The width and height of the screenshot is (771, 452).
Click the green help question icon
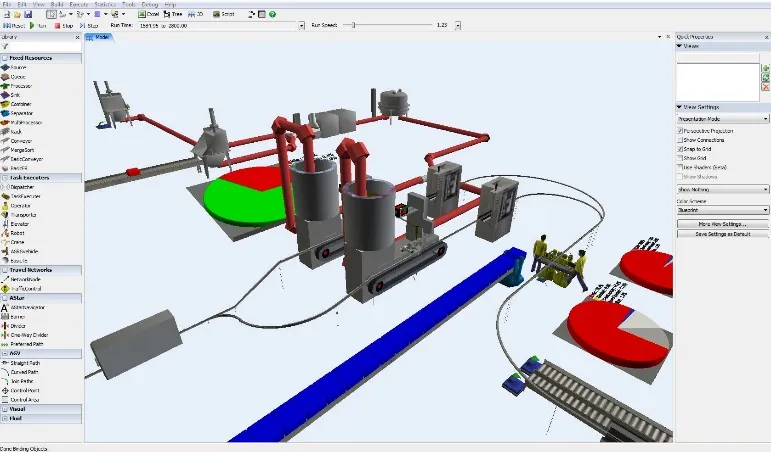coord(272,14)
